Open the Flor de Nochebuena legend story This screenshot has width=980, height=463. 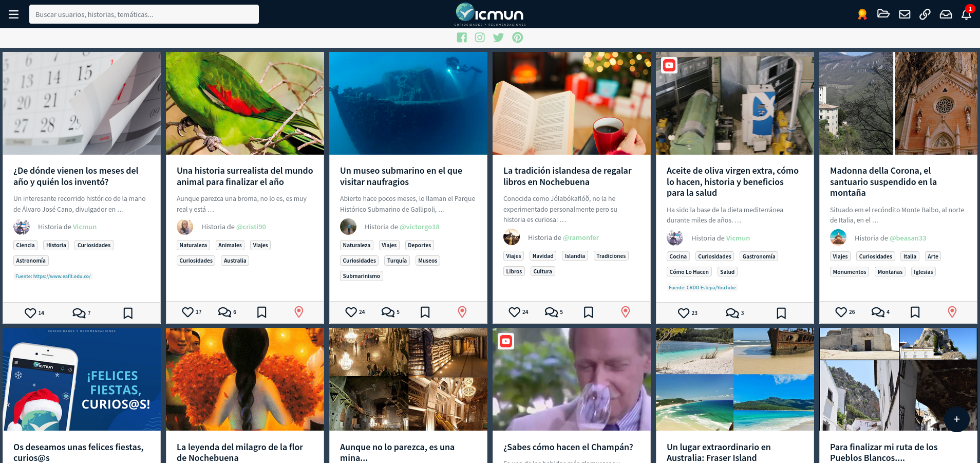(240, 452)
